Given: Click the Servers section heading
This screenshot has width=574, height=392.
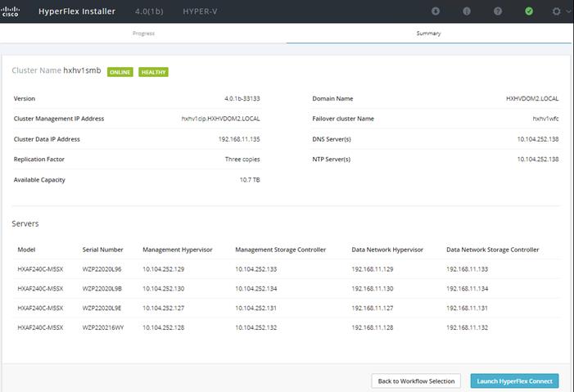Looking at the screenshot, I should click(25, 223).
